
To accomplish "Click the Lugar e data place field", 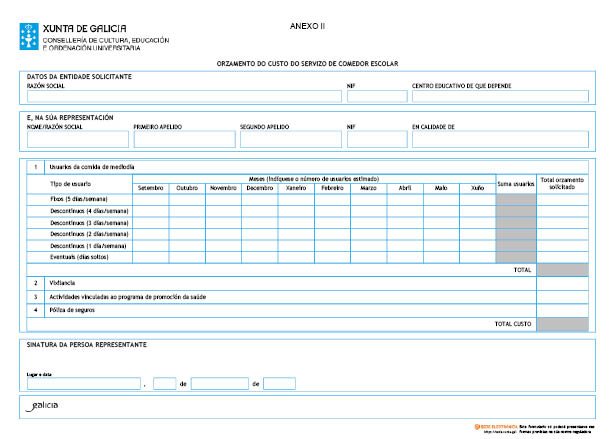I will (x=83, y=383).
